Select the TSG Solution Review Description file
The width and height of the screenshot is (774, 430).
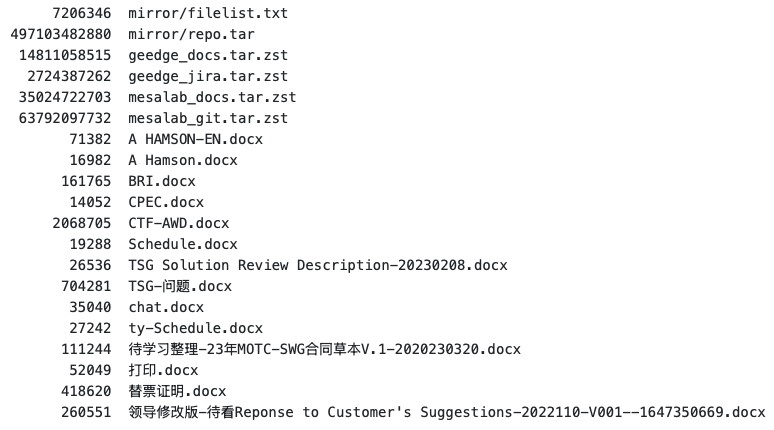(318, 266)
